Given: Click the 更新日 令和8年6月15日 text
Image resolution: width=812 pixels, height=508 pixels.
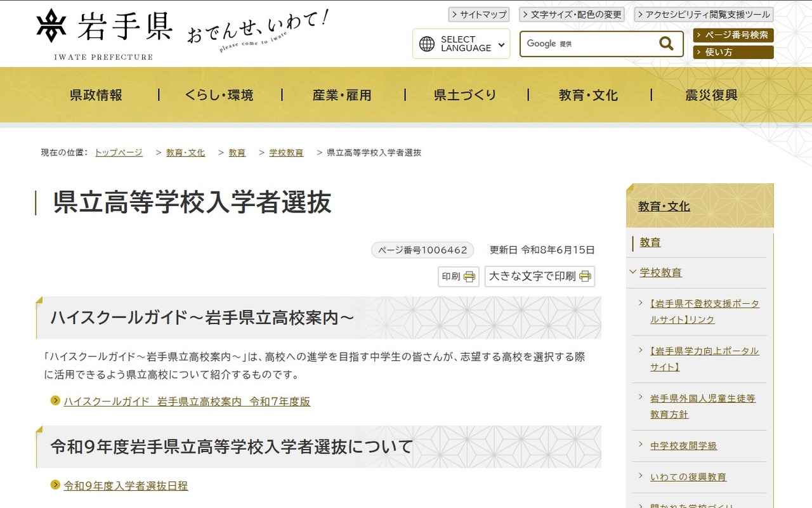Looking at the screenshot, I should [542, 250].
